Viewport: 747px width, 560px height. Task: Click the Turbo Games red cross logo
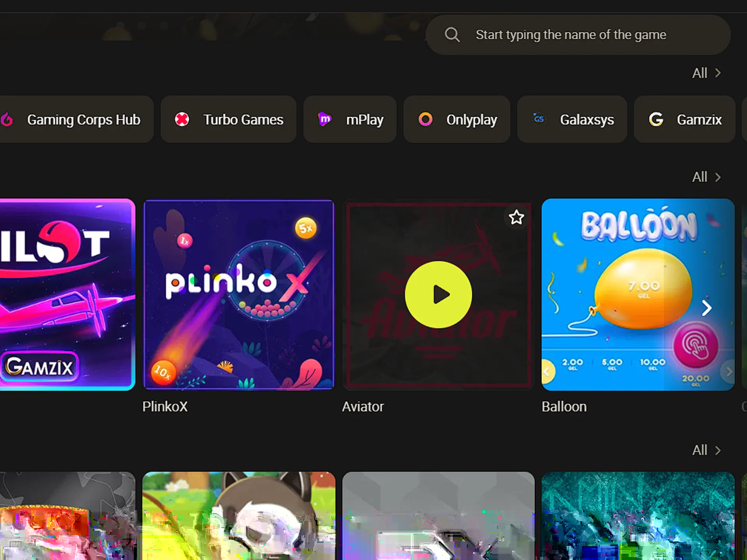[182, 119]
